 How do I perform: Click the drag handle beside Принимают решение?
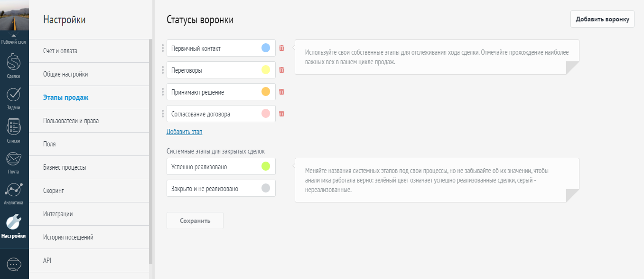point(163,92)
